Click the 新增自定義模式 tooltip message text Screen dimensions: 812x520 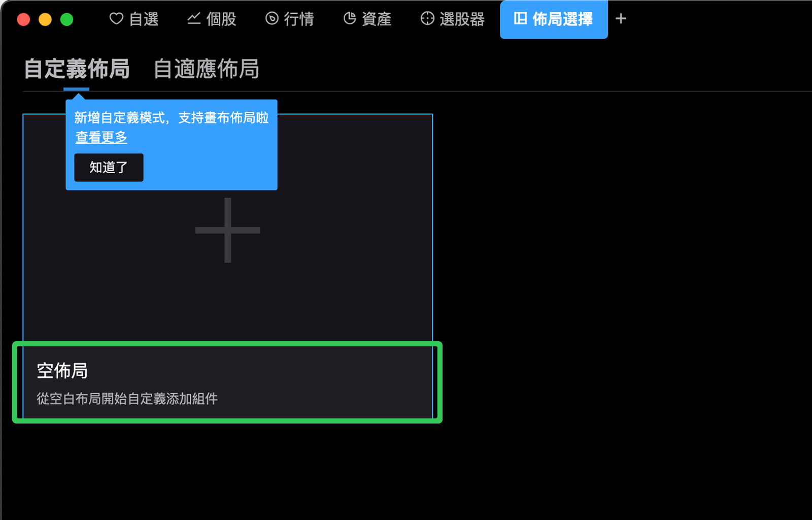[x=171, y=118]
